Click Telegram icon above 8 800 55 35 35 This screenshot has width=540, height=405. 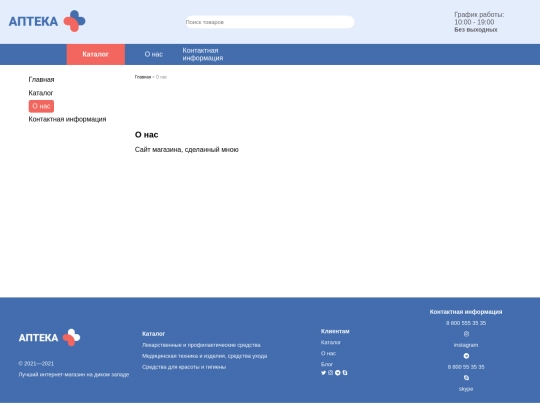(x=466, y=356)
